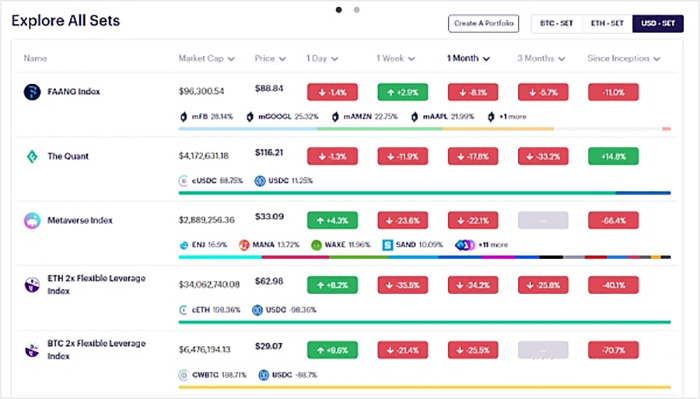Click ETH 2x Flexible Leverage Index icon
This screenshot has width=700, height=399.
click(x=32, y=285)
